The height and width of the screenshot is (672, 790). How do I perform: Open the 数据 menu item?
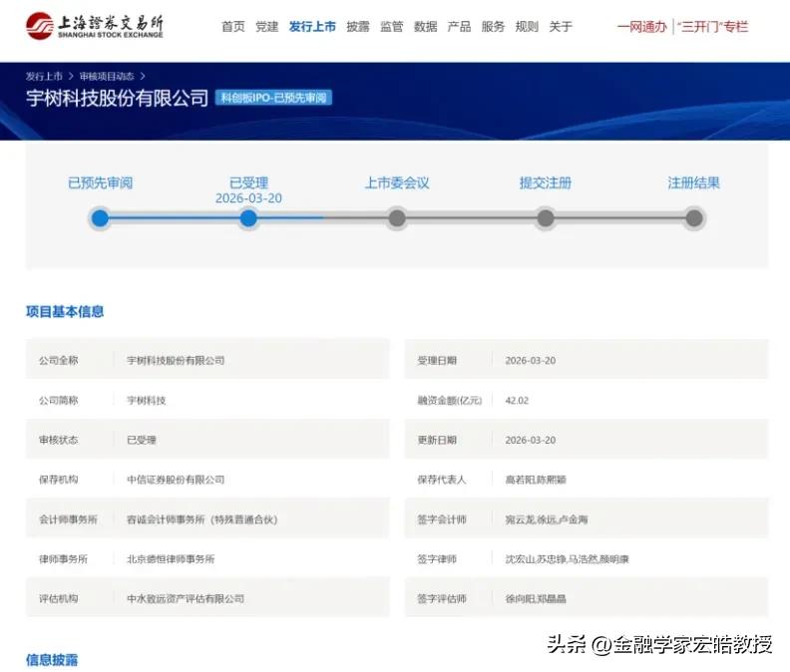point(425,27)
